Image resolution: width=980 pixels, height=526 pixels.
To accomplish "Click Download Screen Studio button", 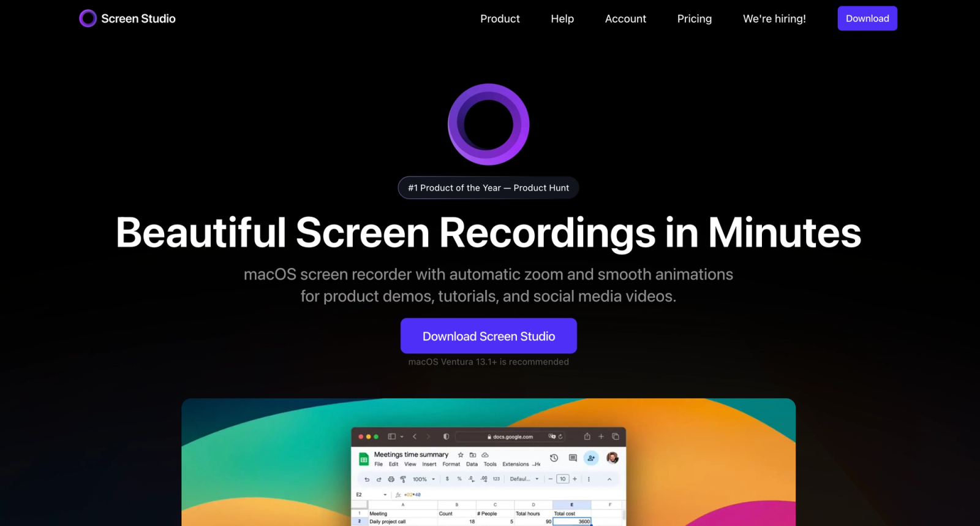I will [489, 336].
